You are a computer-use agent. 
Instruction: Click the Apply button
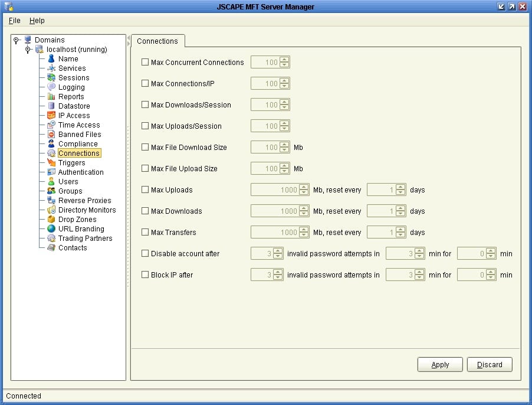click(x=440, y=365)
